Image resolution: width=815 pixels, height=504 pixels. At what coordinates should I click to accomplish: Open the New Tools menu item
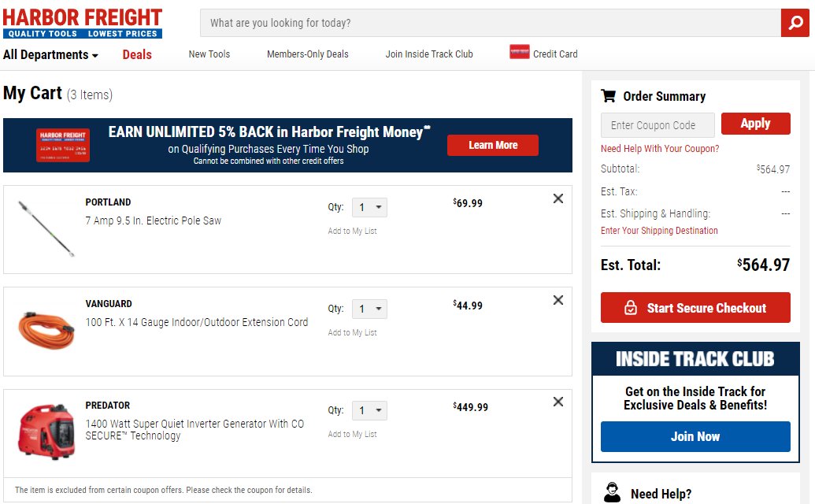point(209,54)
